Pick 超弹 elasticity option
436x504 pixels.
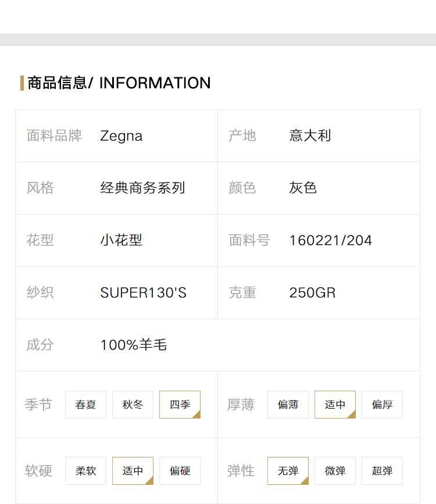(382, 470)
